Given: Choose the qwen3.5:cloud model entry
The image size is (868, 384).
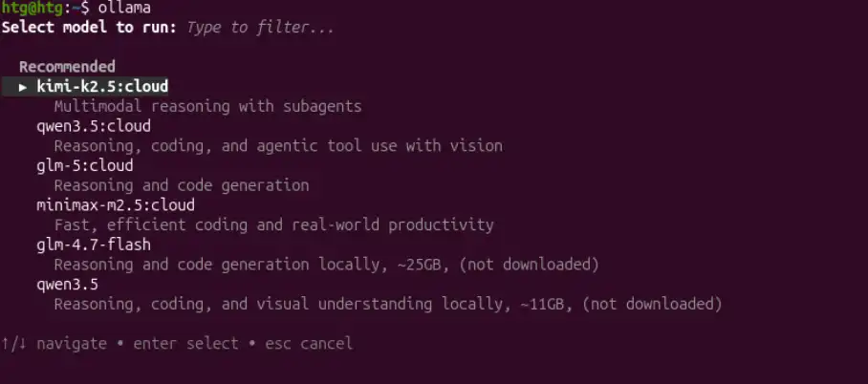Looking at the screenshot, I should [93, 126].
